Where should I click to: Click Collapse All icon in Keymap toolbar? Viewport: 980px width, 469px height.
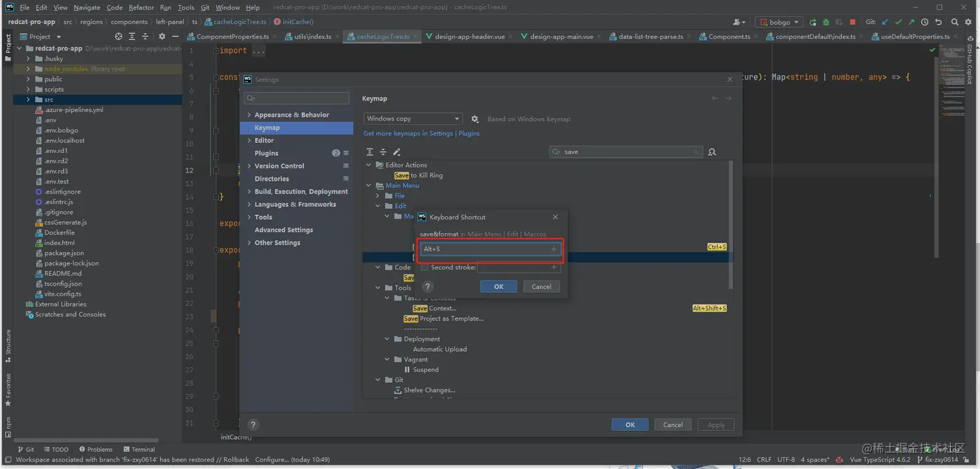coord(383,152)
